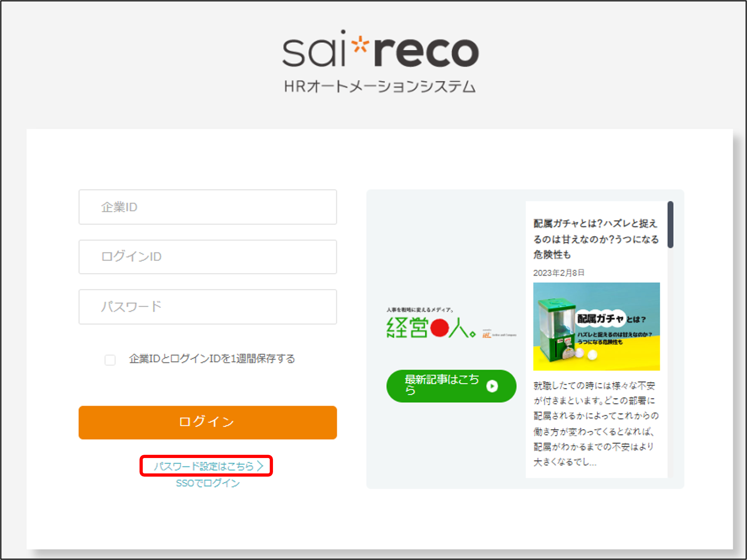Viewport: 747px width, 560px height.
Task: Focus the 企業ID input field
Action: [207, 207]
